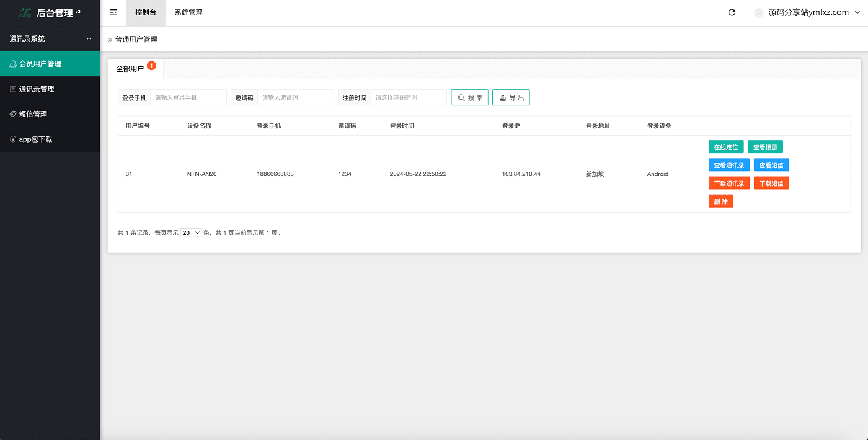
Task: Click the 新加坡 location cell
Action: point(595,174)
